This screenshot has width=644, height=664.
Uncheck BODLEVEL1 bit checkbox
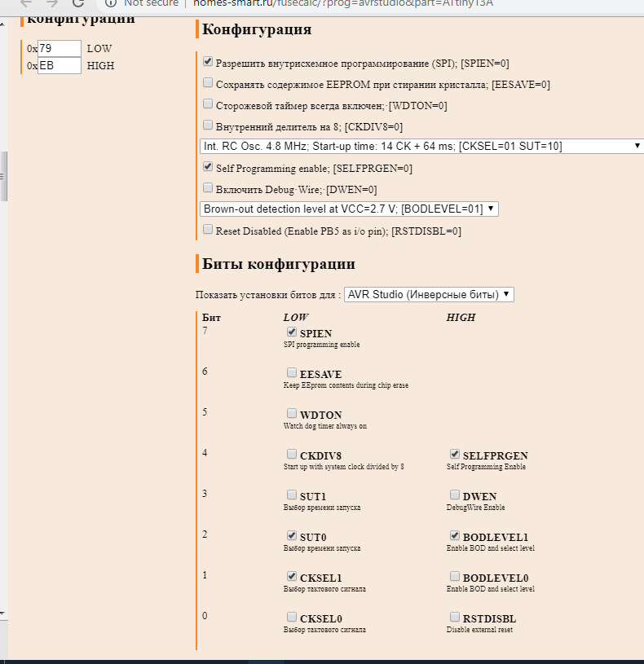455,535
